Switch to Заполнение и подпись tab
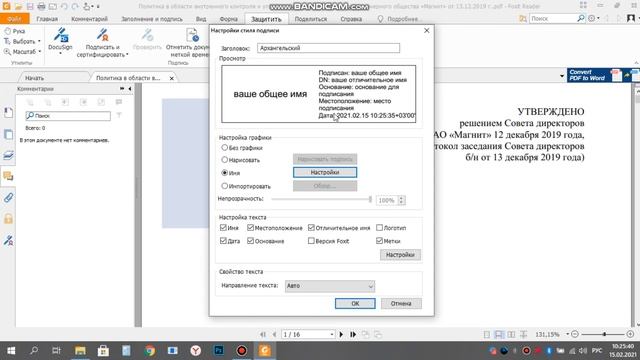 [152, 19]
